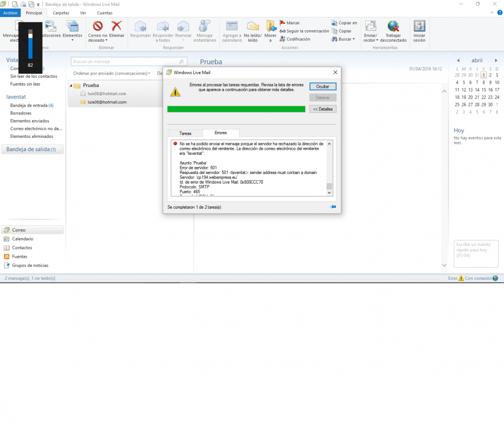Open Fuentes sin leer view
The height and width of the screenshot is (435, 504).
coord(25,84)
